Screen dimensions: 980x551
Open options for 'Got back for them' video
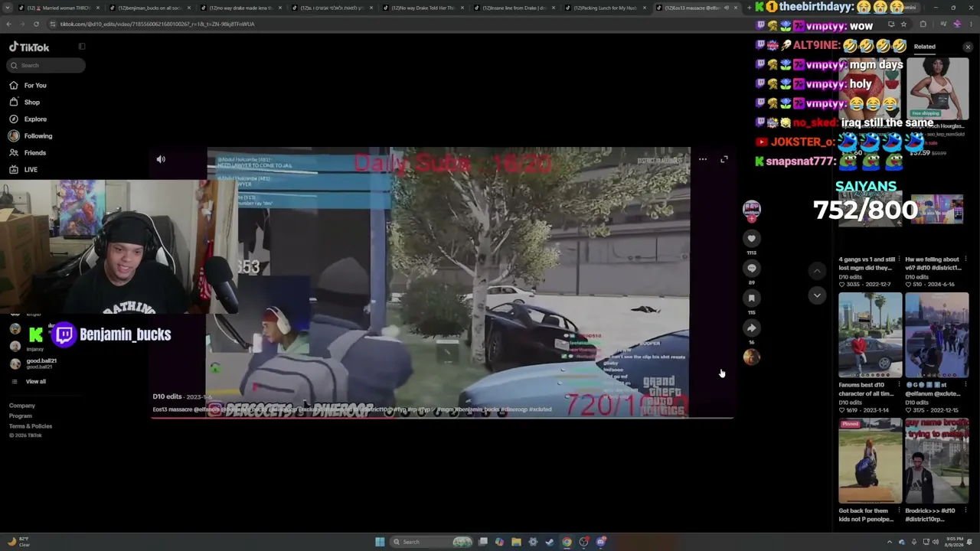(x=899, y=510)
